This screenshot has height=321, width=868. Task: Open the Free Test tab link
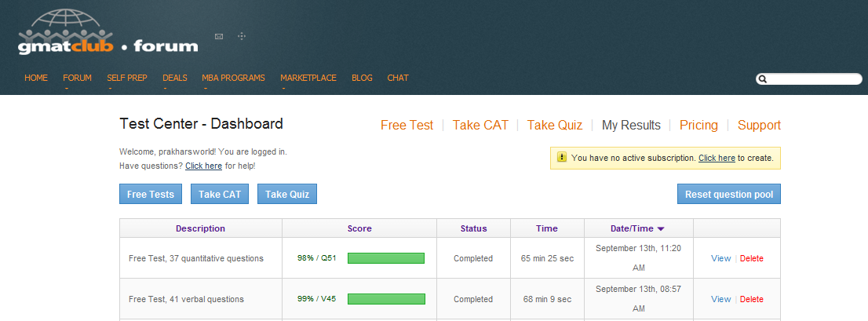407,125
